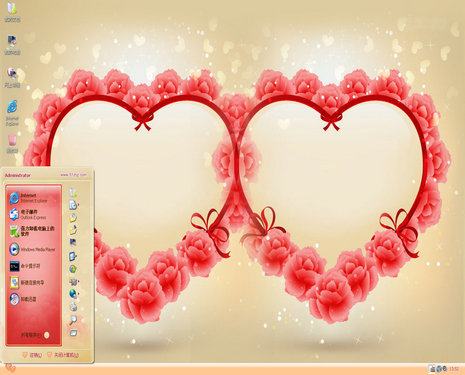Click the Log Off button
465x375 pixels.
[32, 355]
